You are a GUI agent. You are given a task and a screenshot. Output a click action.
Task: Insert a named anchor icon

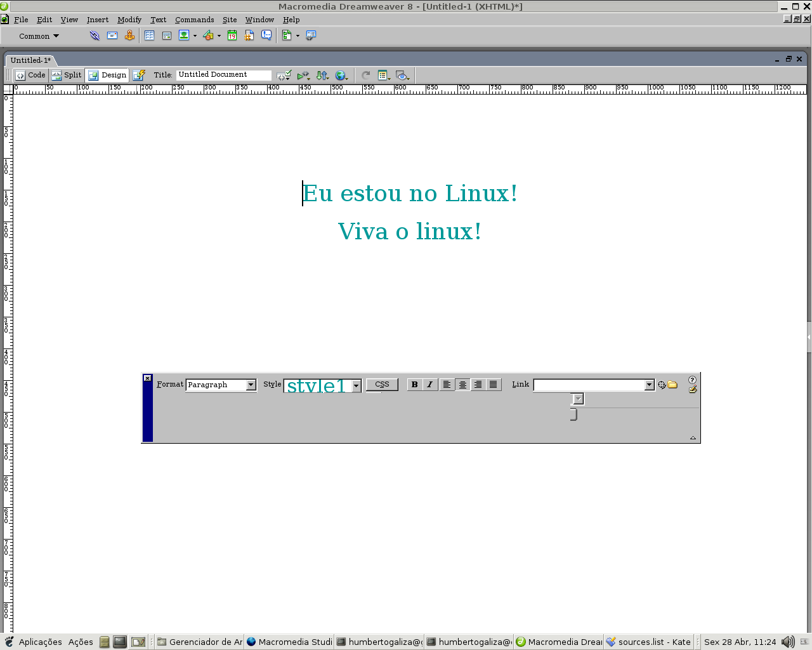pyautogui.click(x=129, y=36)
